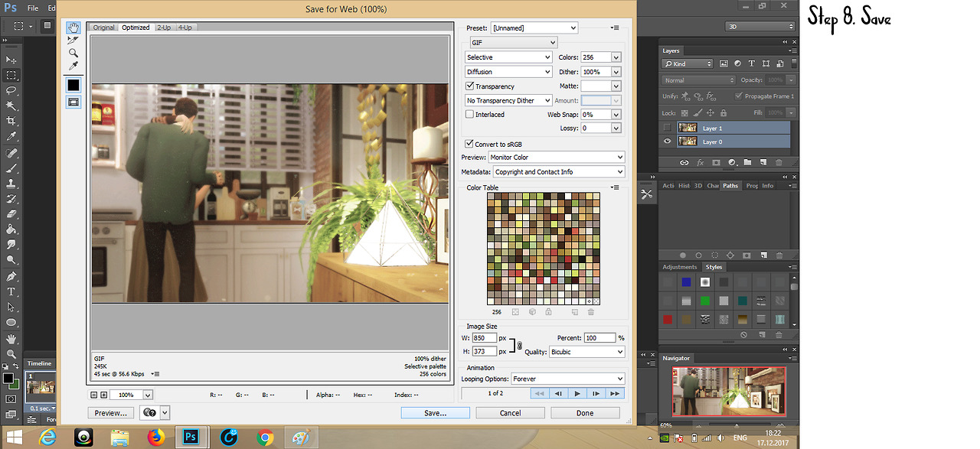Select the Zoom tool in dialog

pos(73,53)
